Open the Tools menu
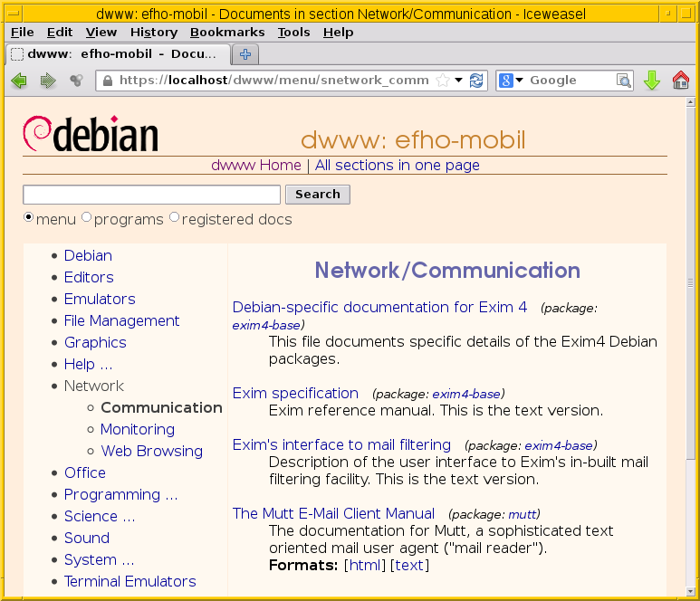700x601 pixels. tap(293, 32)
